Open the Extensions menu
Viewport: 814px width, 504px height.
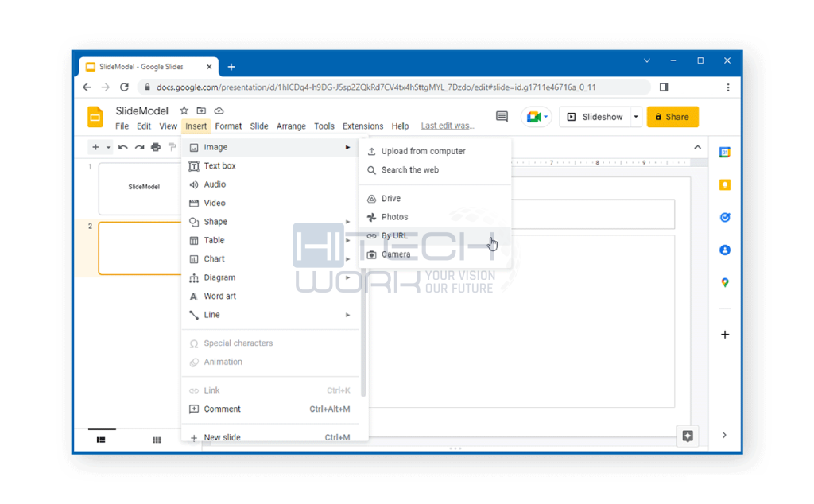pos(362,126)
